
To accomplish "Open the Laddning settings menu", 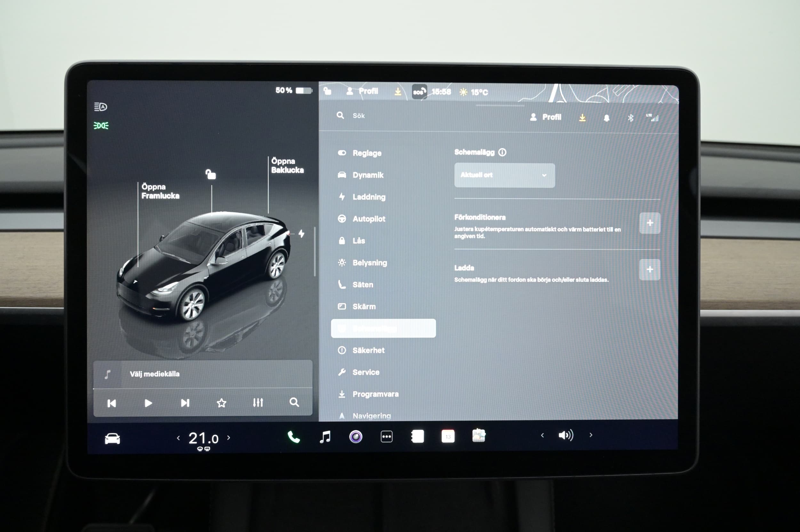I will 369,197.
